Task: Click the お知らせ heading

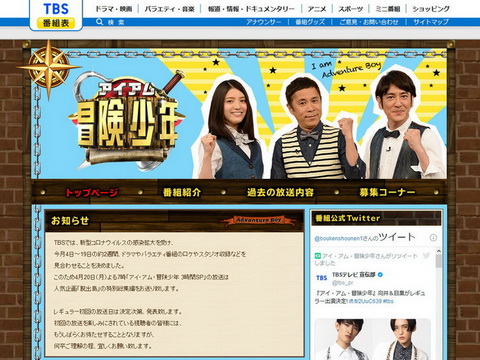Action: coord(70,221)
